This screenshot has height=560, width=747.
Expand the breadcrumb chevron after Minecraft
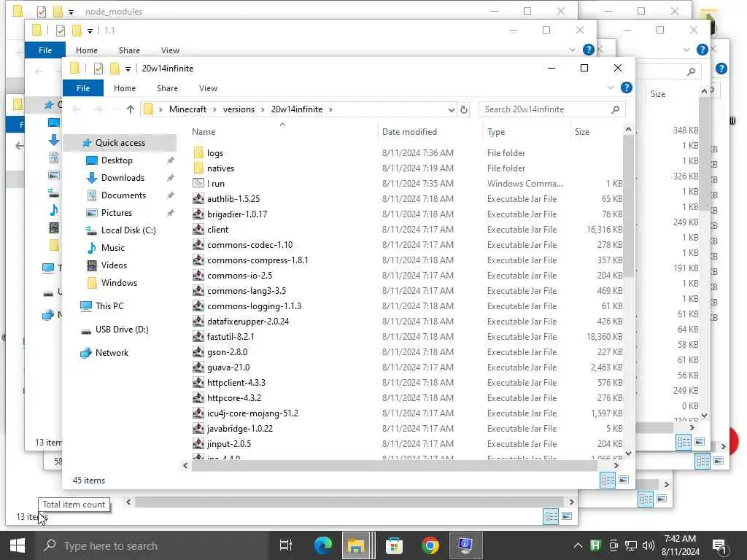214,109
